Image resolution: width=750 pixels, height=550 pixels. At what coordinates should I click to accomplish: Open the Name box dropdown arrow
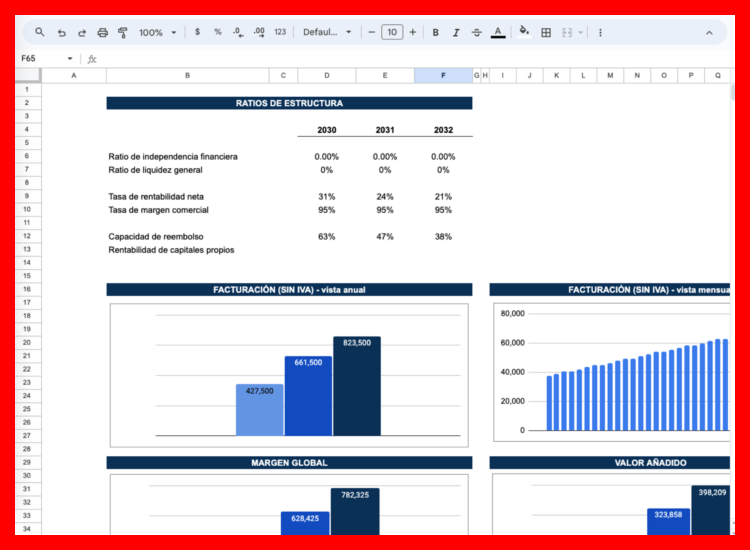pos(70,58)
